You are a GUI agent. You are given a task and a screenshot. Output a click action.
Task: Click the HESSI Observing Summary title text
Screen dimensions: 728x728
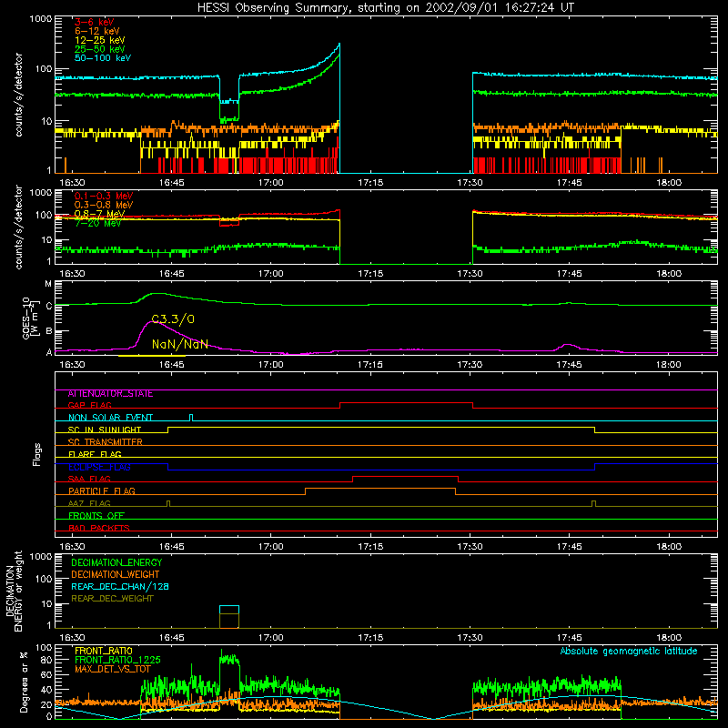(386, 8)
